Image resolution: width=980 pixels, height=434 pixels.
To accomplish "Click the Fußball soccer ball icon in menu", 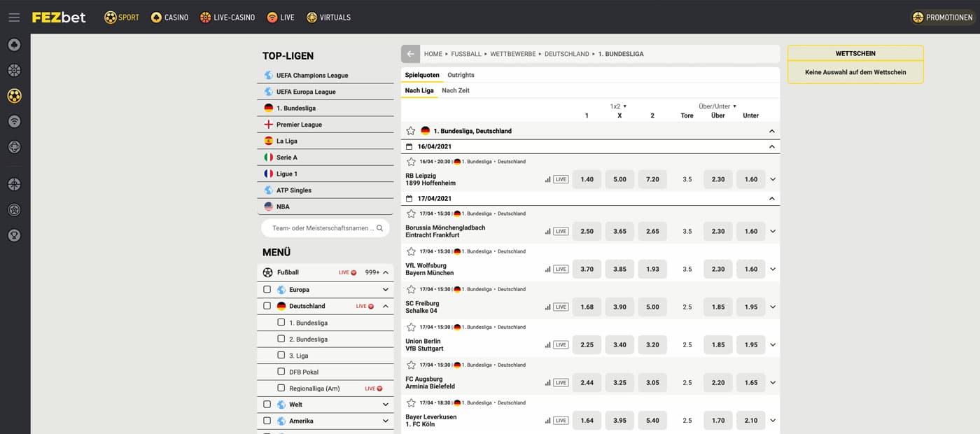I will [267, 272].
